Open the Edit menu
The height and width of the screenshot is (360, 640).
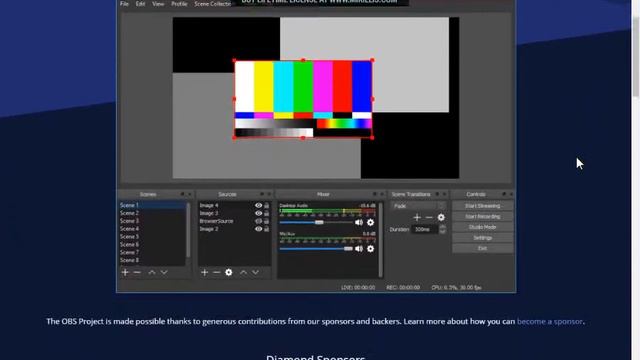(140, 4)
